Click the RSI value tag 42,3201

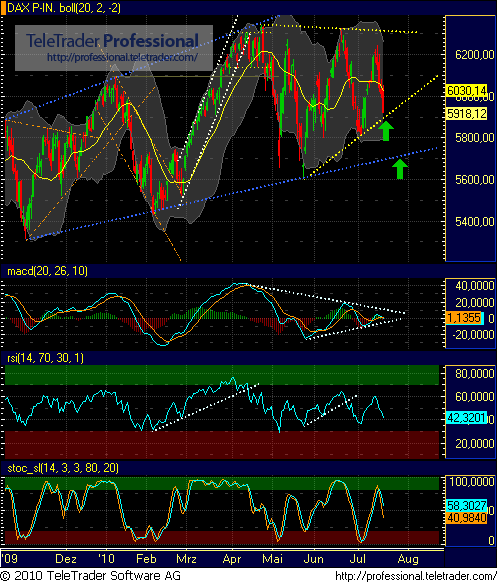(466, 417)
